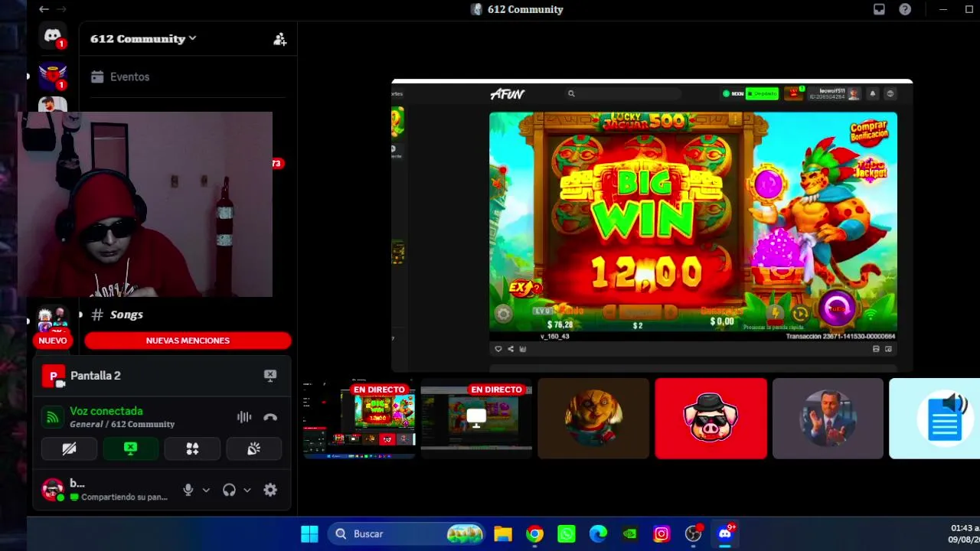Open the AFUN user account avatar
The image size is (980, 551).
(854, 93)
